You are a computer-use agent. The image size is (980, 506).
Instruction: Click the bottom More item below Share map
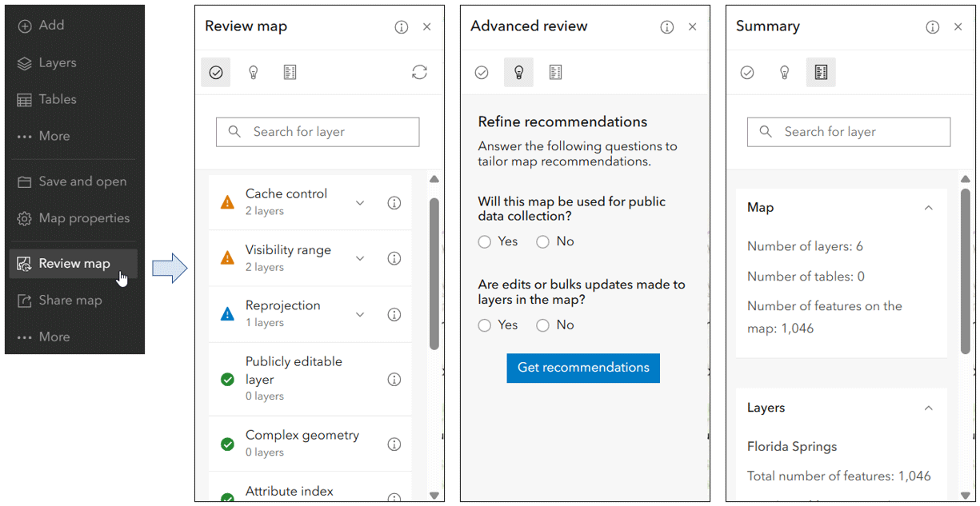tap(44, 337)
